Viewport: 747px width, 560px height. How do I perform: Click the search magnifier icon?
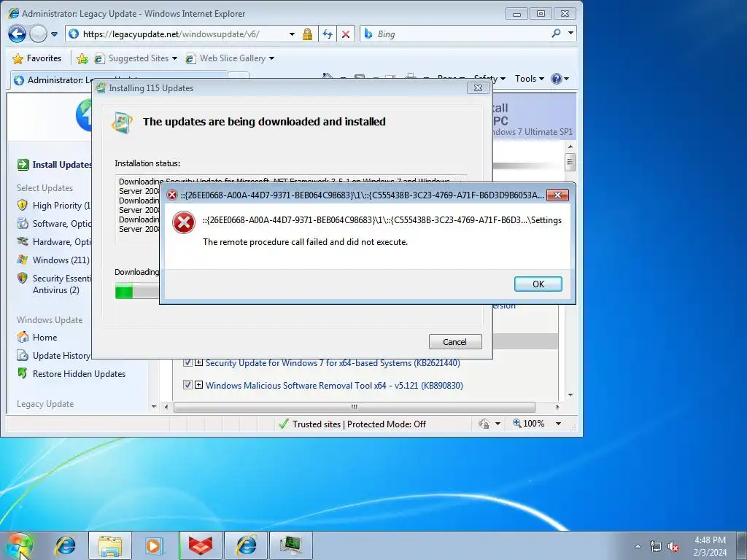556,34
